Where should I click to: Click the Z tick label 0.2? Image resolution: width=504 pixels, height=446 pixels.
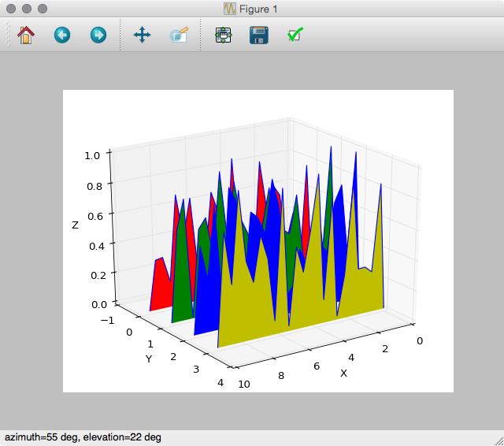click(98, 276)
